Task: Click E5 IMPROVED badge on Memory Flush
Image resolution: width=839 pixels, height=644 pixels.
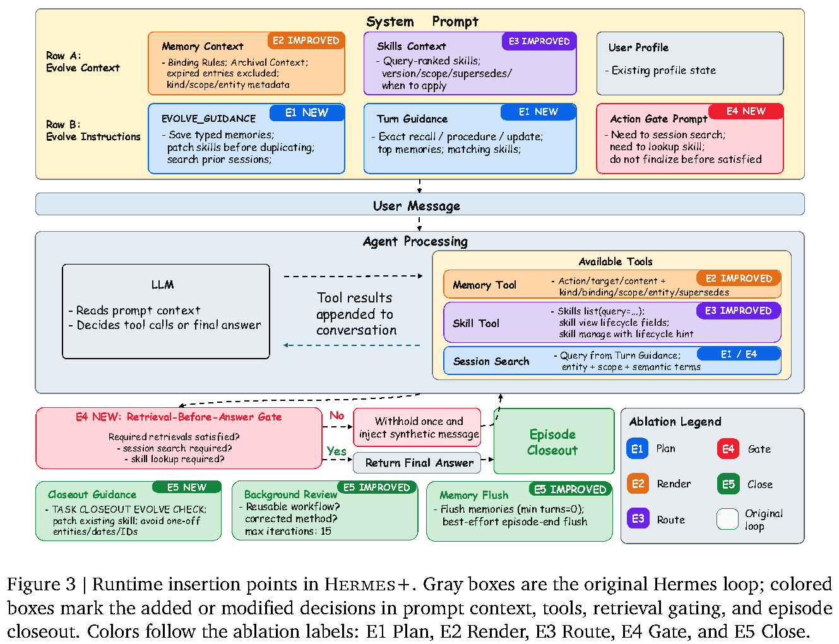Action: pos(570,489)
